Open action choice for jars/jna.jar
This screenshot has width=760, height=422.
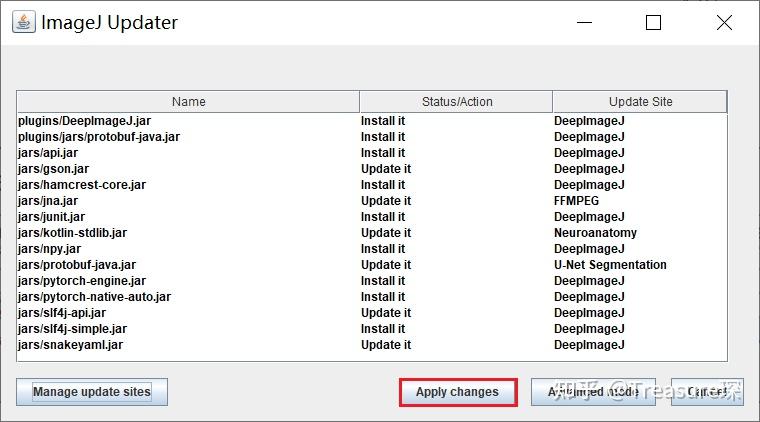pyautogui.click(x=385, y=201)
